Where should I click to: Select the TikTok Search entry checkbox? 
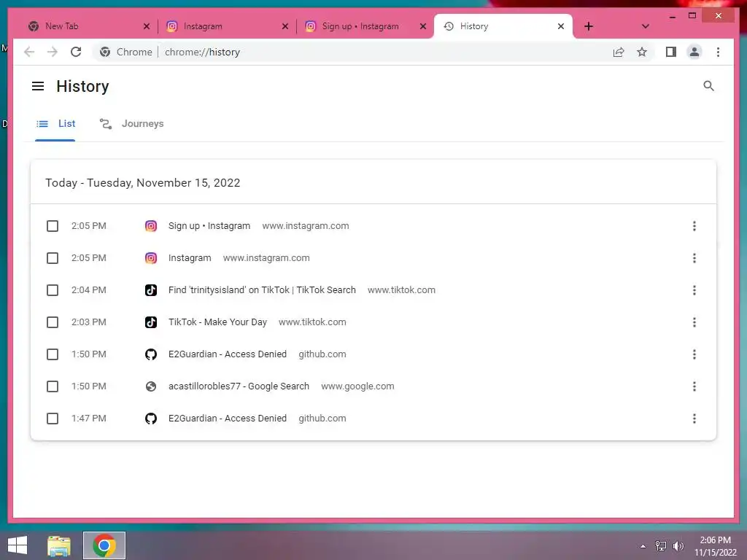[53, 290]
